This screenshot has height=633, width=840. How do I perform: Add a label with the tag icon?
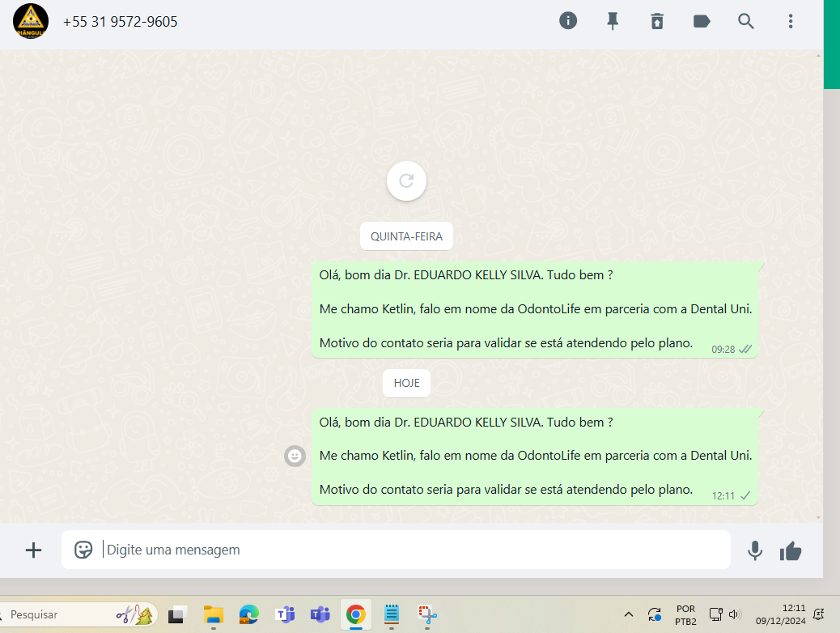(x=702, y=21)
